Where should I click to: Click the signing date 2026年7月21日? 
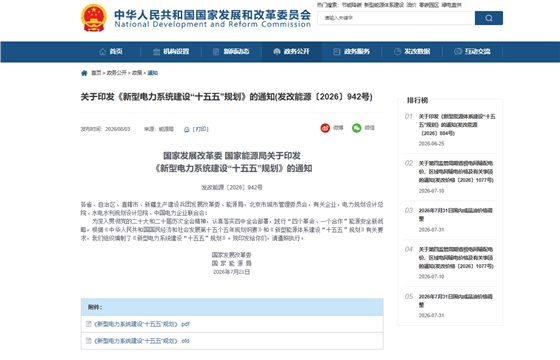coord(231,272)
